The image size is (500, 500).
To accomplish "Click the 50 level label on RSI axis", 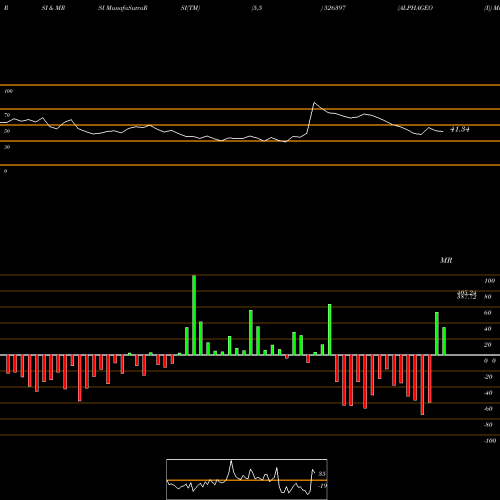I will click(x=7, y=131).
